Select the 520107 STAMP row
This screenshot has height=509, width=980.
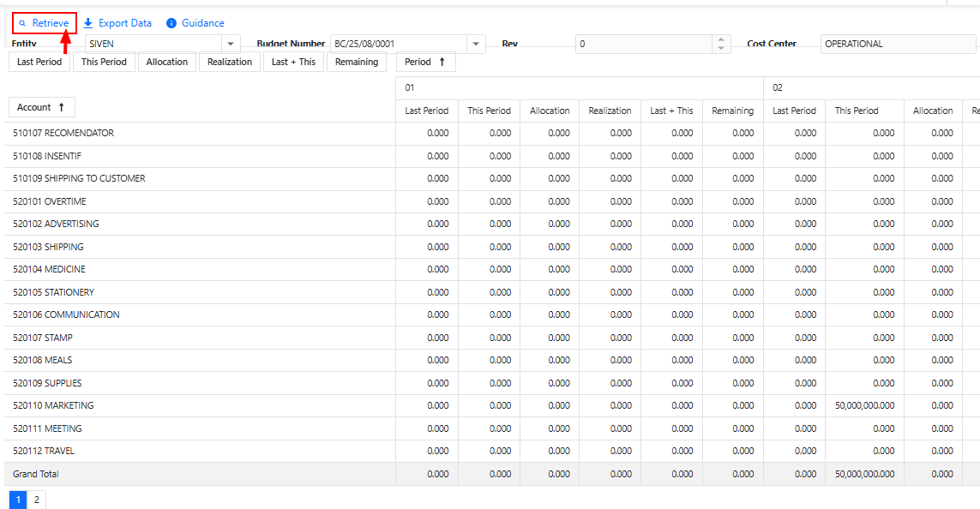(200, 338)
